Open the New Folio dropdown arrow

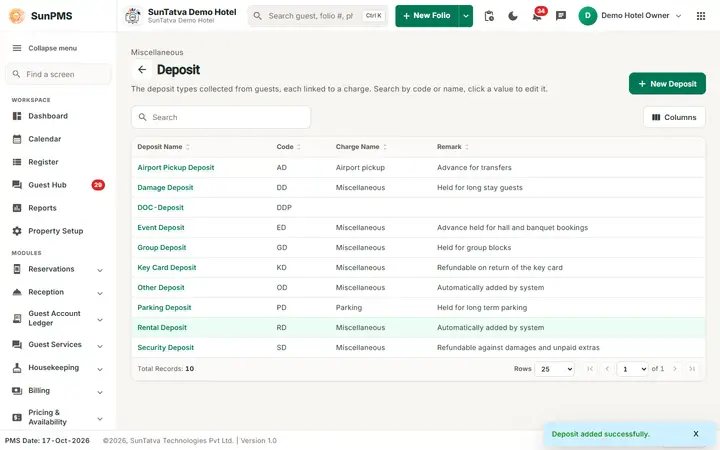pos(466,16)
